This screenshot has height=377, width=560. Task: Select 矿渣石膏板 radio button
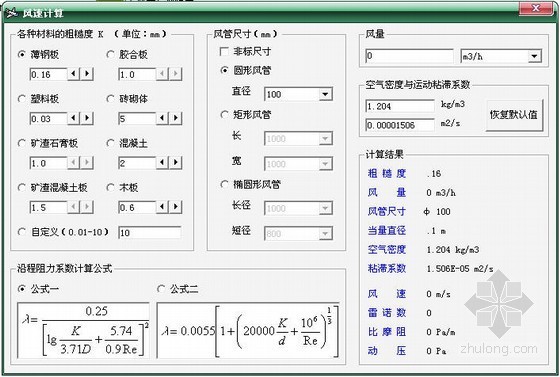click(x=22, y=144)
